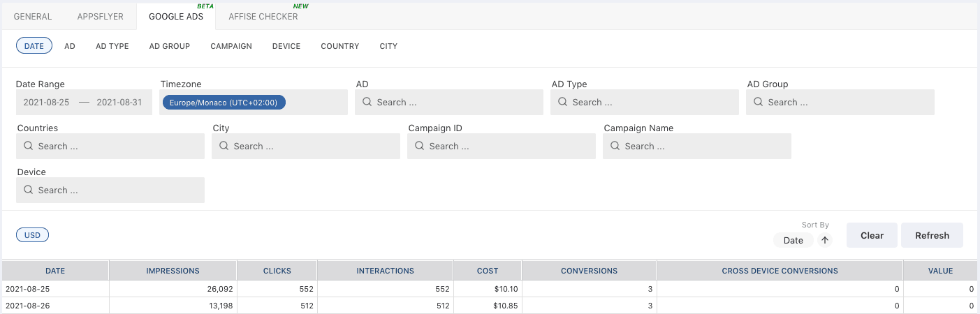Image resolution: width=980 pixels, height=314 pixels.
Task: Group report by Country
Action: [x=340, y=46]
